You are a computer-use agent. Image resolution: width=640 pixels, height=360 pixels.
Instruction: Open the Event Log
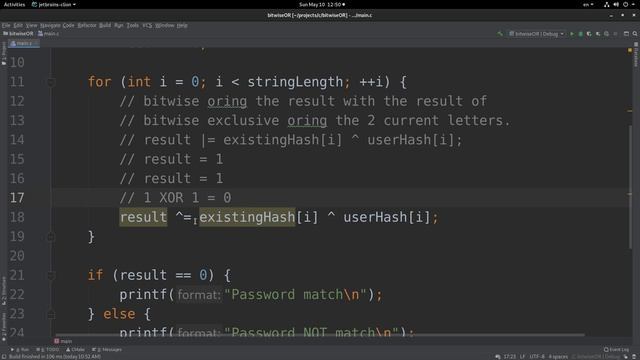616,350
